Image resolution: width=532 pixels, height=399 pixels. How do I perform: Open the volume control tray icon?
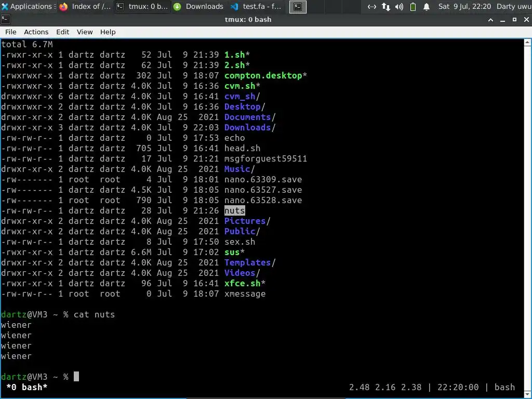pos(400,6)
